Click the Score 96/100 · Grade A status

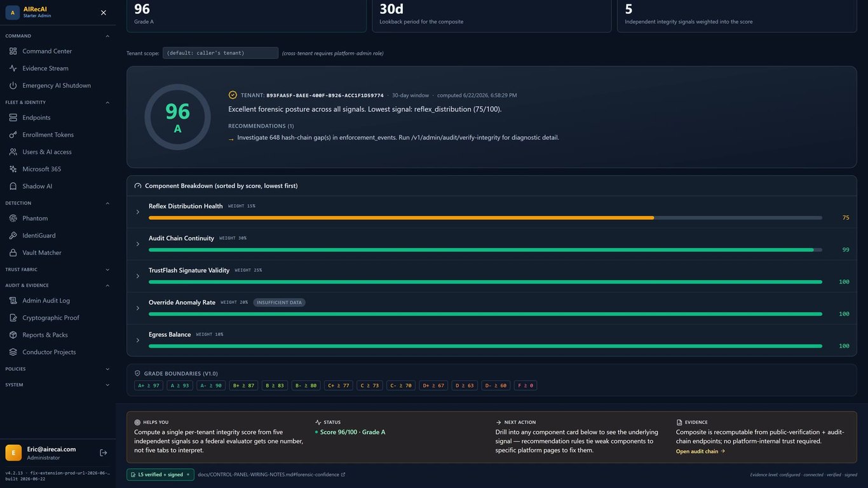pyautogui.click(x=353, y=432)
